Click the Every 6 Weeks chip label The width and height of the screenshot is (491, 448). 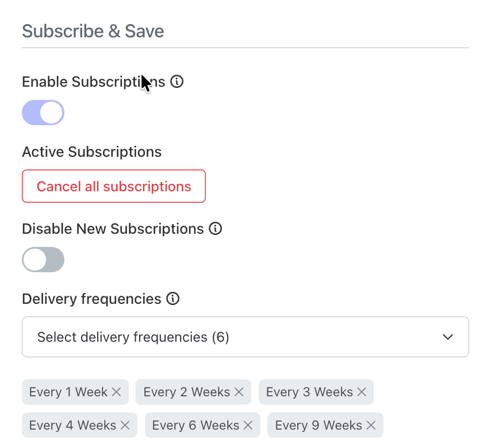[195, 426]
